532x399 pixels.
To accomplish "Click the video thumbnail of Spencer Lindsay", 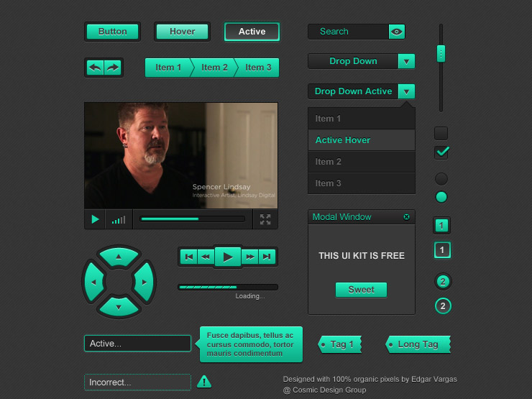I will pyautogui.click(x=181, y=156).
